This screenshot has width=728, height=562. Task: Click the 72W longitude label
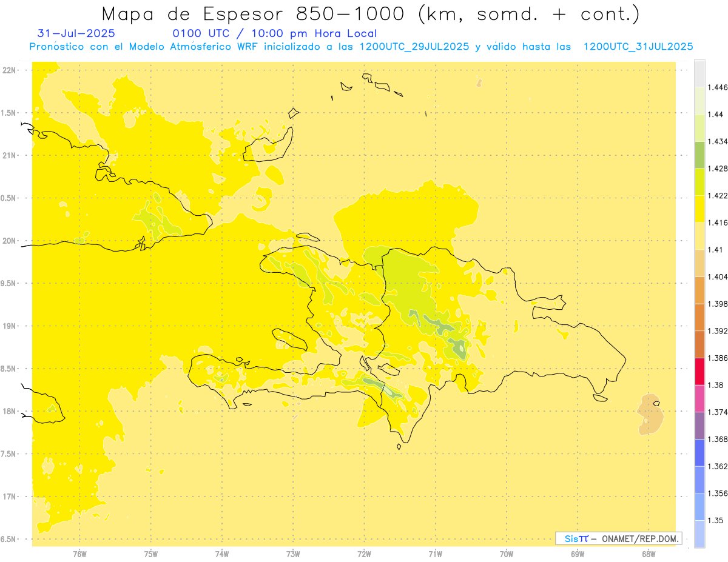click(364, 554)
